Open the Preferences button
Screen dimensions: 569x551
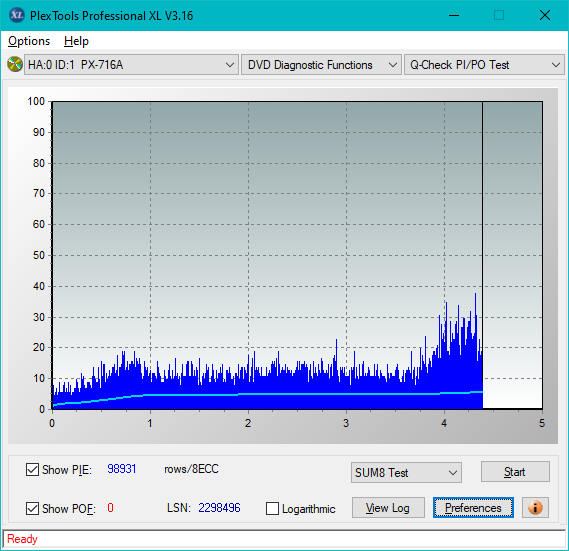(x=473, y=507)
